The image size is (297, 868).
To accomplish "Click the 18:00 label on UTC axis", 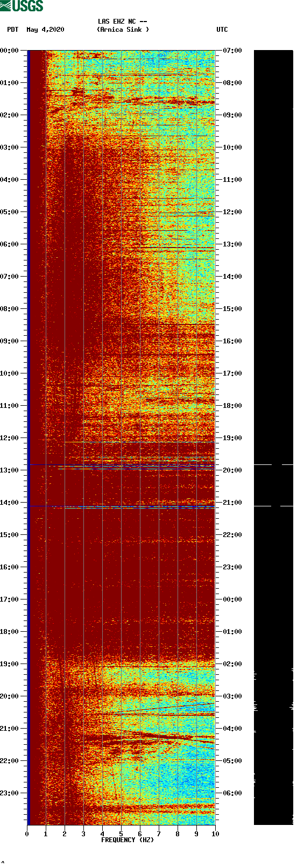I will (232, 406).
